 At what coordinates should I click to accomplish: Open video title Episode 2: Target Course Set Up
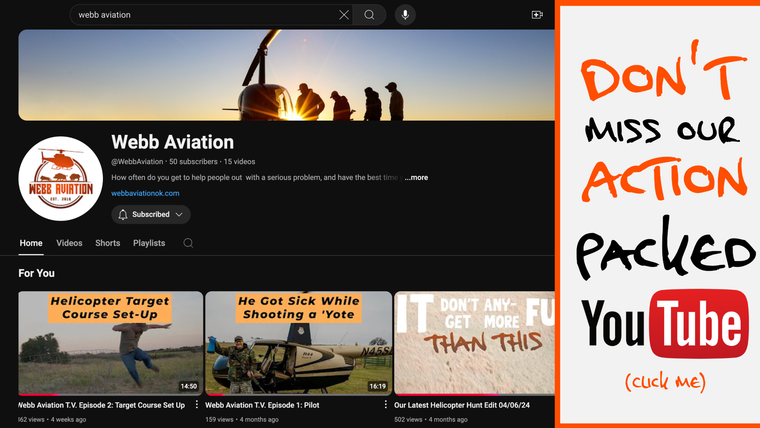click(102, 405)
